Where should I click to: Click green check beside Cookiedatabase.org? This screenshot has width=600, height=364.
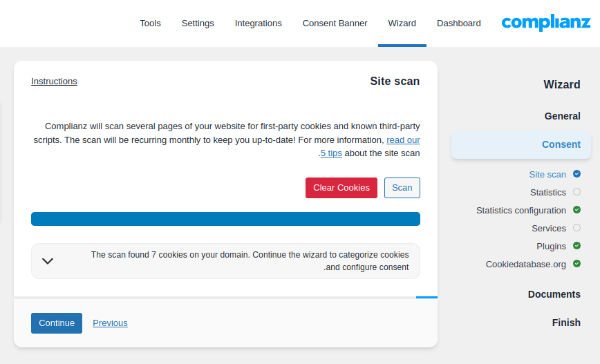(576, 264)
